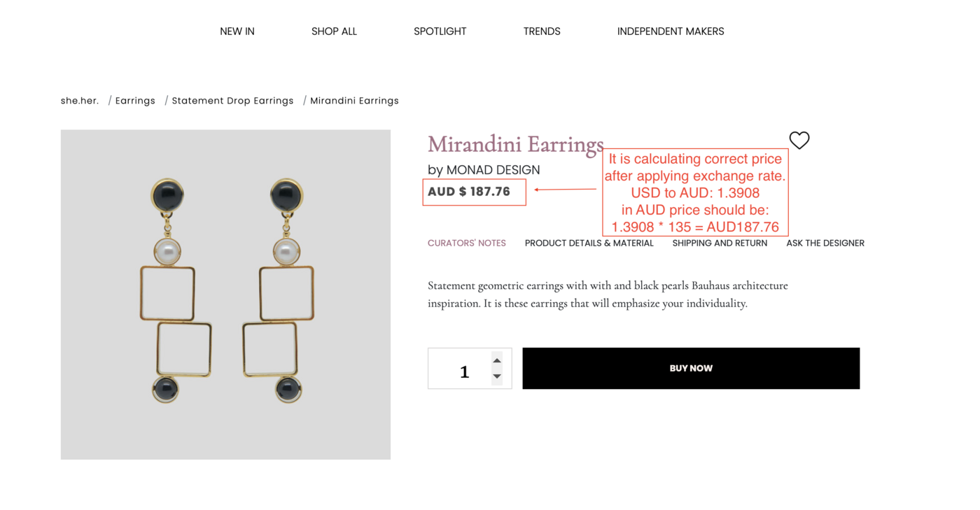
Task: Switch to Ask the Designer tab
Action: point(825,243)
